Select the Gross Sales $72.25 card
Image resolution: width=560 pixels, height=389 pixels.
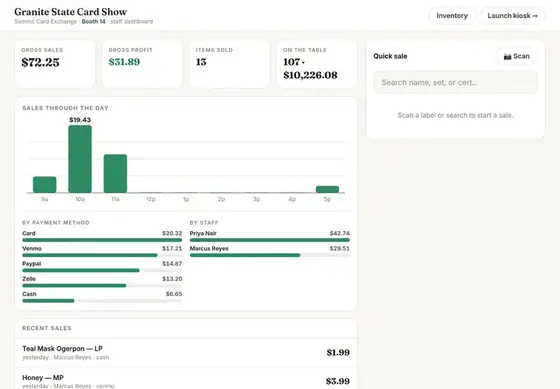pyautogui.click(x=55, y=64)
